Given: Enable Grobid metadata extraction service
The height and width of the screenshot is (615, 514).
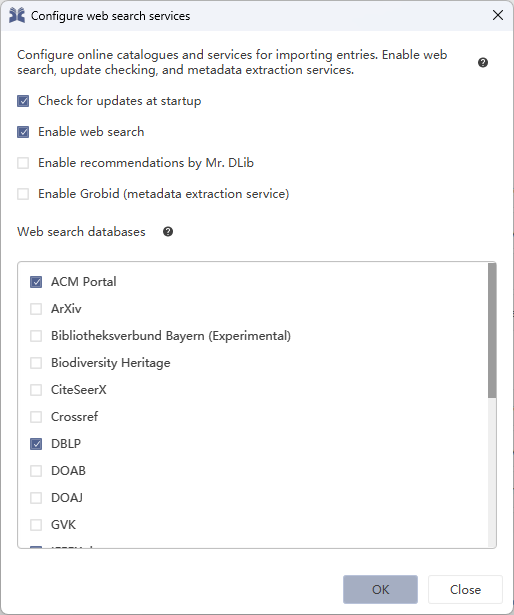Looking at the screenshot, I should tap(23, 194).
